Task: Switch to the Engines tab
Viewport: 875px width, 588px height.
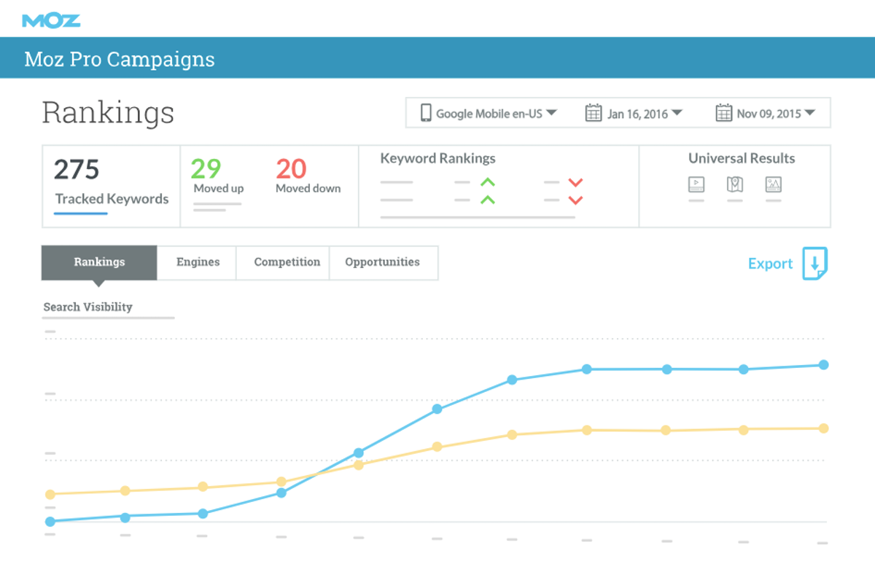Action: pos(197,262)
